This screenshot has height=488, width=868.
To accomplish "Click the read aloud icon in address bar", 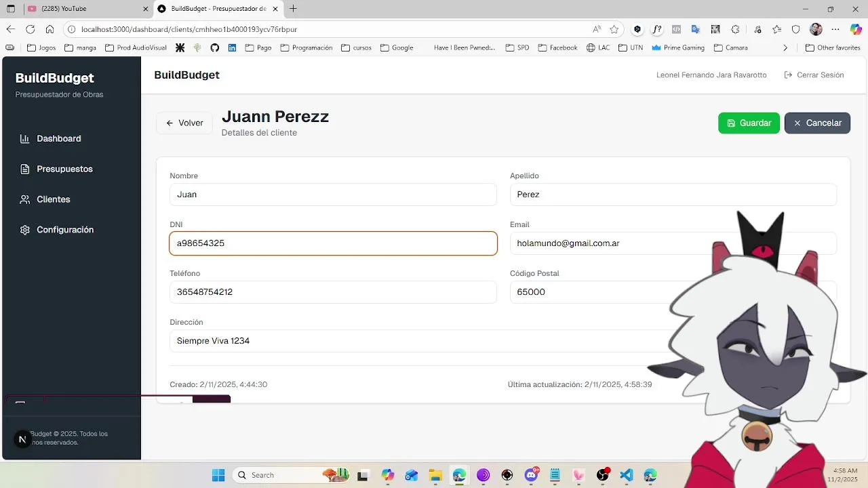I will point(597,29).
